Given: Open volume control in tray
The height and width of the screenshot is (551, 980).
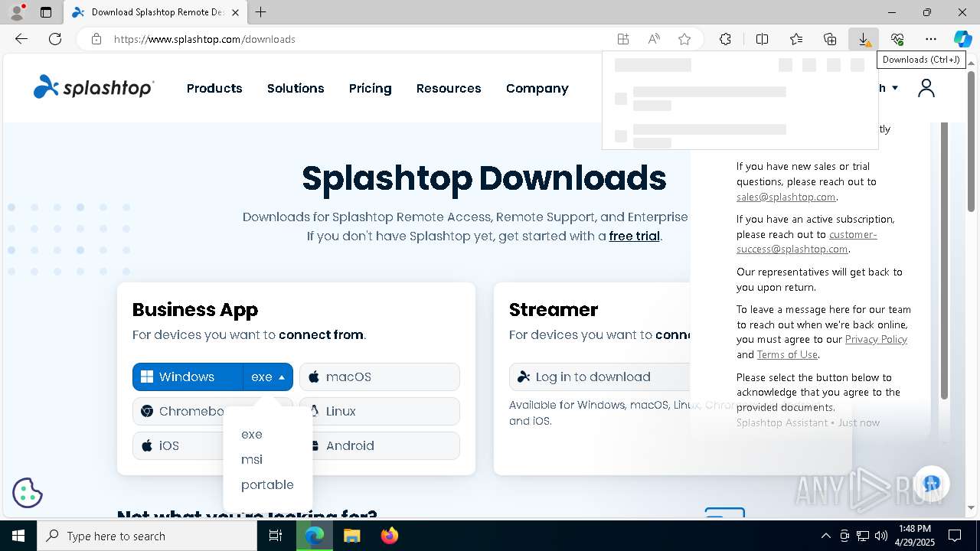Looking at the screenshot, I should [881, 536].
